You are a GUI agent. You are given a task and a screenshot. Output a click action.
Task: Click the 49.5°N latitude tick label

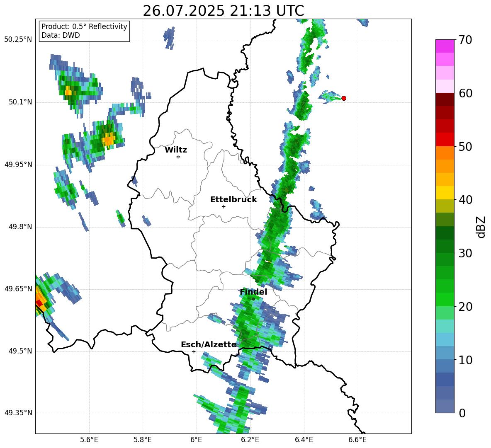pyautogui.click(x=20, y=351)
